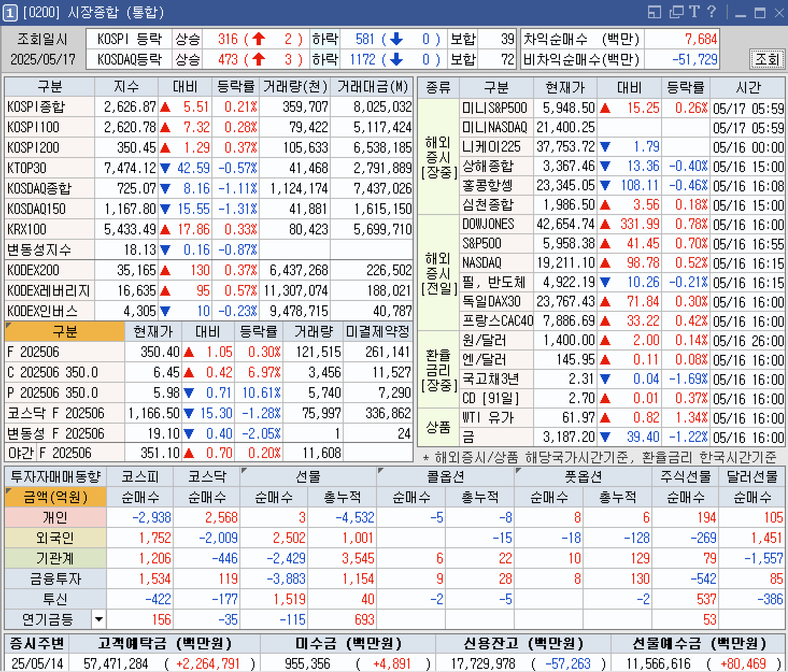The width and height of the screenshot is (788, 672).
Task: Click the screen number 1 icon in title bar
Action: [10, 12]
